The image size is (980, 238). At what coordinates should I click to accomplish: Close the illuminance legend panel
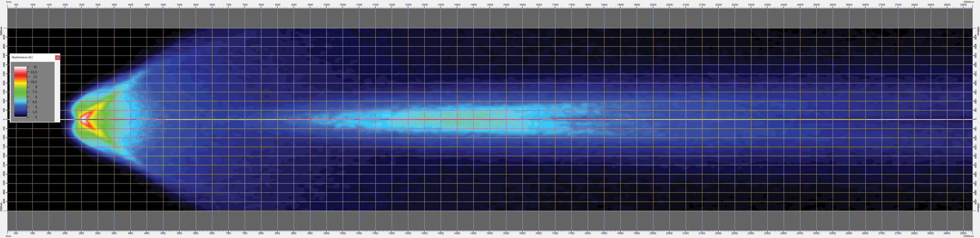[x=57, y=58]
